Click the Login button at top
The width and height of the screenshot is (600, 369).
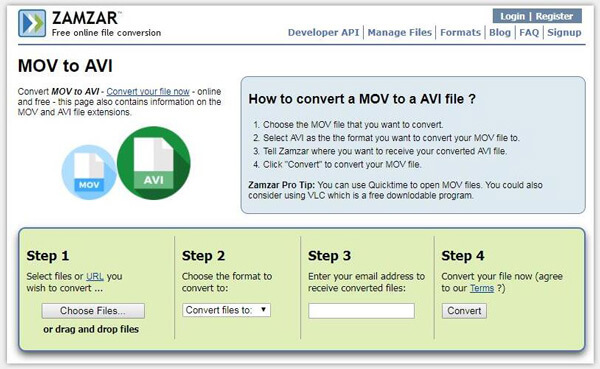click(x=512, y=16)
